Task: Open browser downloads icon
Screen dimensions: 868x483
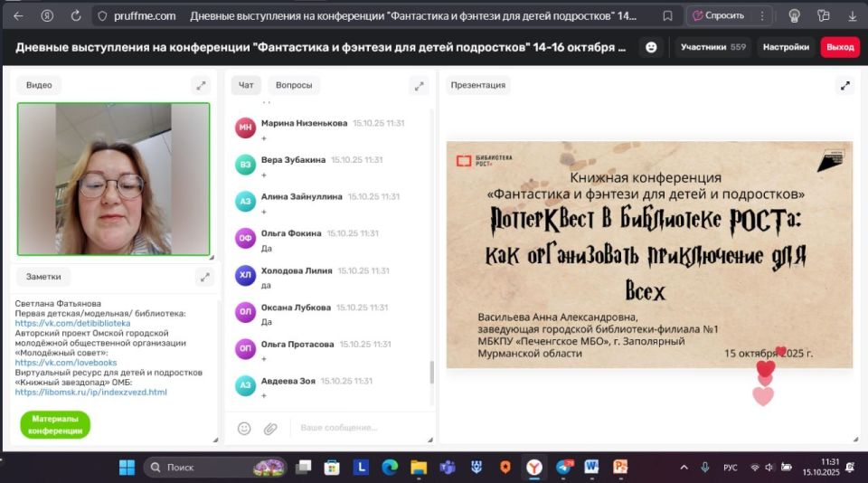Action: (852, 15)
